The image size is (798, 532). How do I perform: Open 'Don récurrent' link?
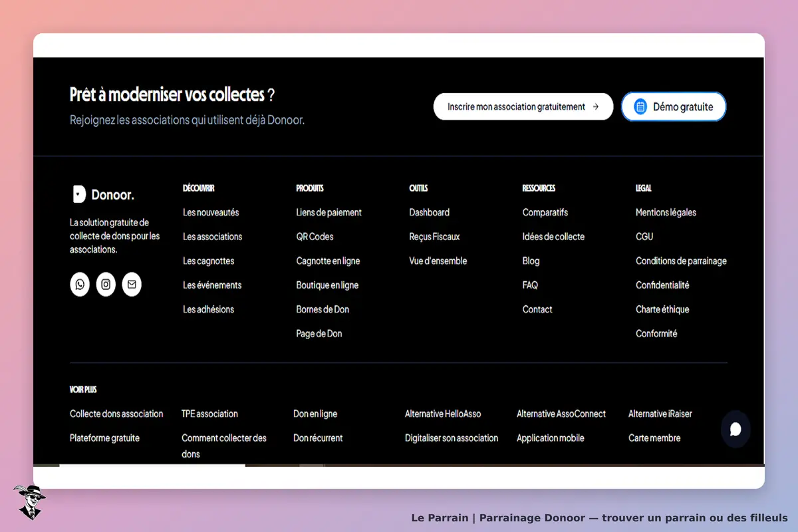pos(318,438)
